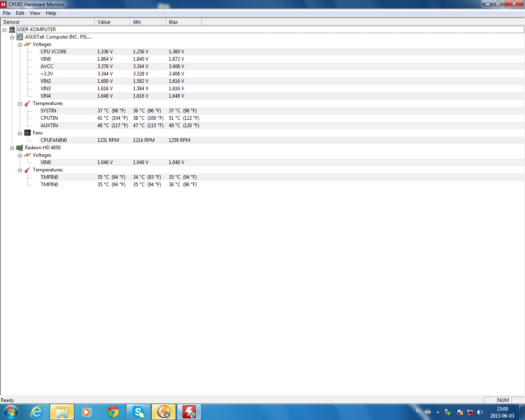525x420 pixels.
Task: Collapse the USER-KOMPUTER tree node
Action: pos(5,30)
